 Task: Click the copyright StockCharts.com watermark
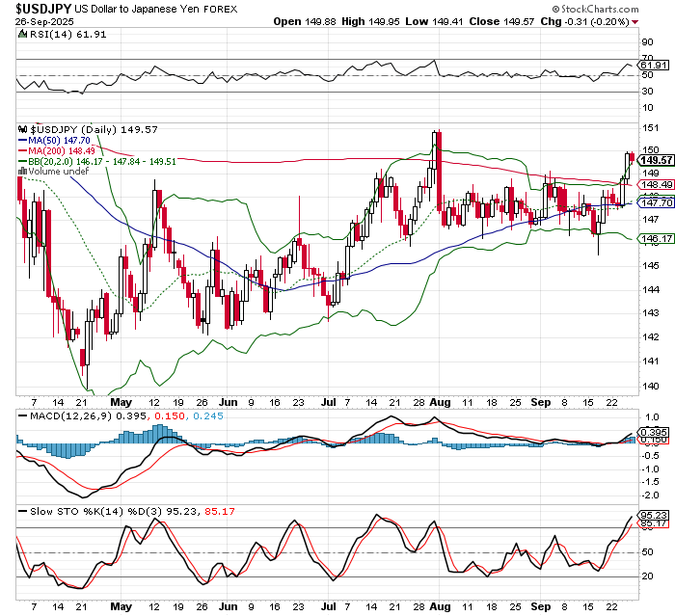tap(617, 8)
